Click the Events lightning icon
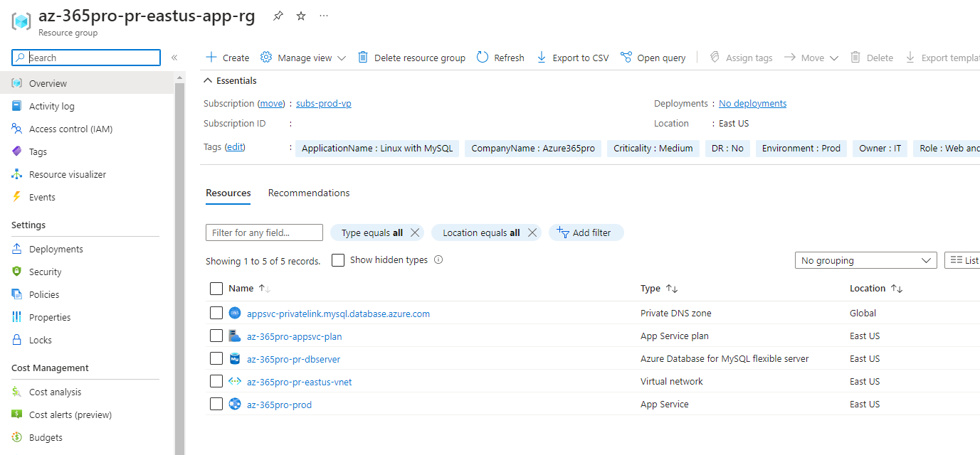This screenshot has width=980, height=455. click(x=16, y=197)
